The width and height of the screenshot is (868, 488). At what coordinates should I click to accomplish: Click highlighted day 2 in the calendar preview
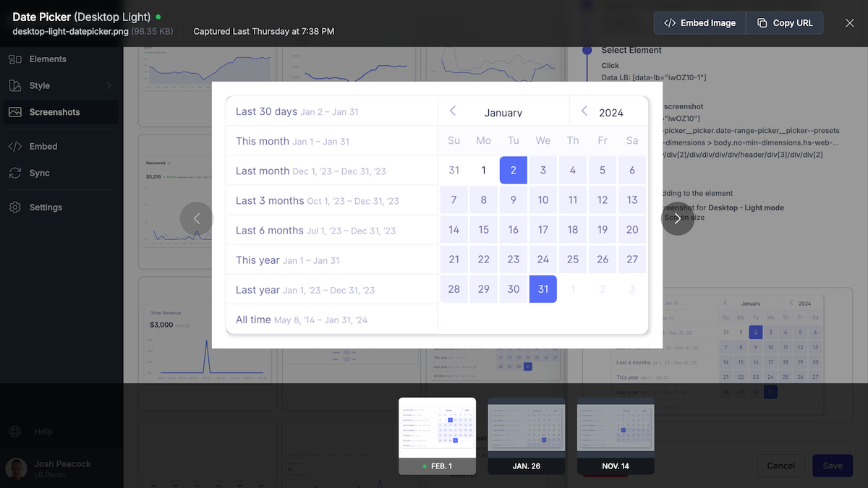point(514,171)
